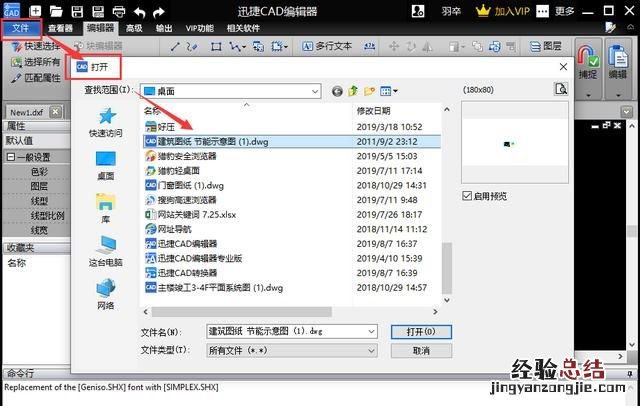
Task: Select 好压 entry in file list
Action: (160, 127)
